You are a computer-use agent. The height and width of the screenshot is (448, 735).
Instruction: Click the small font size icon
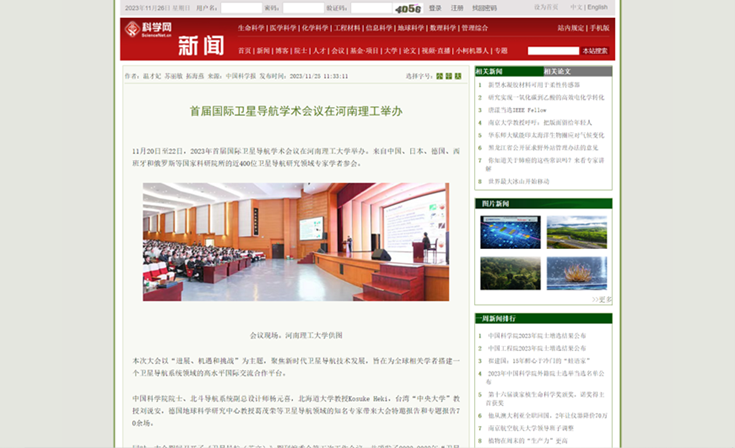pos(438,76)
